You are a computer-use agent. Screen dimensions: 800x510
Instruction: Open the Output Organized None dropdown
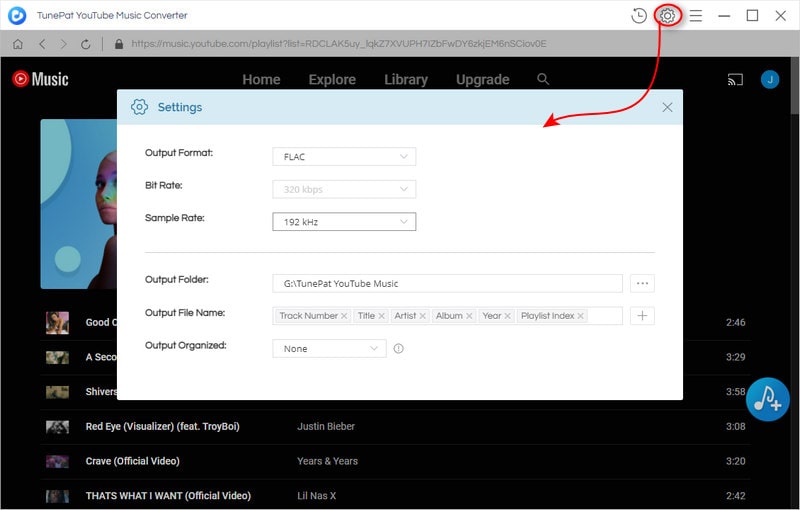click(x=330, y=348)
